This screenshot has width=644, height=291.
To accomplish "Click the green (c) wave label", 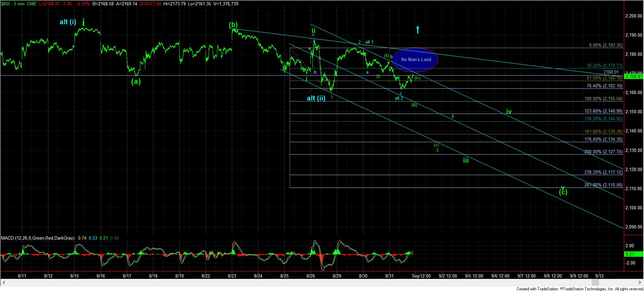I will pos(563,192).
